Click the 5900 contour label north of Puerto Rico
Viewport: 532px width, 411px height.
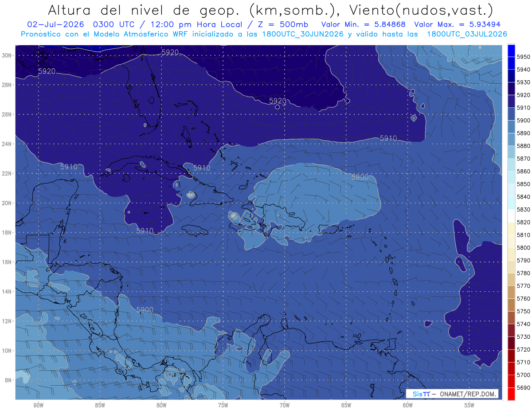(360, 177)
